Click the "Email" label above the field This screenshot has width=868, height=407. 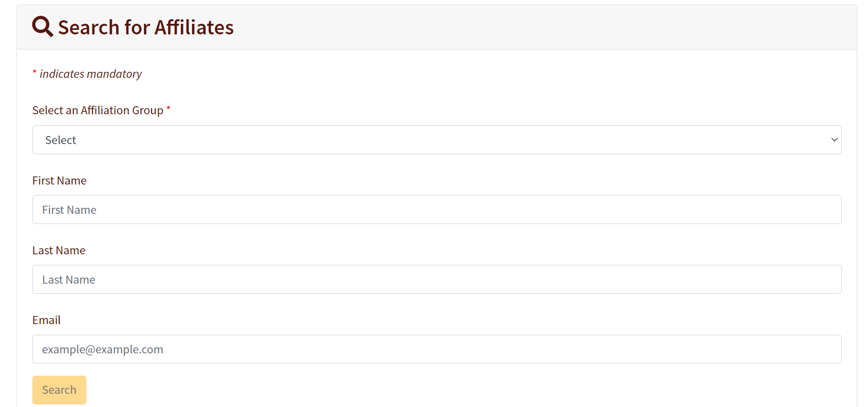(46, 320)
